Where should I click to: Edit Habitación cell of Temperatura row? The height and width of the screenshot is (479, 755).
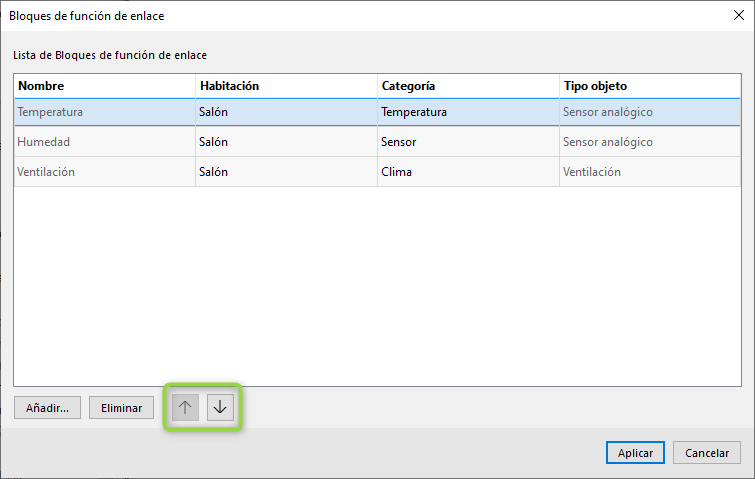286,112
